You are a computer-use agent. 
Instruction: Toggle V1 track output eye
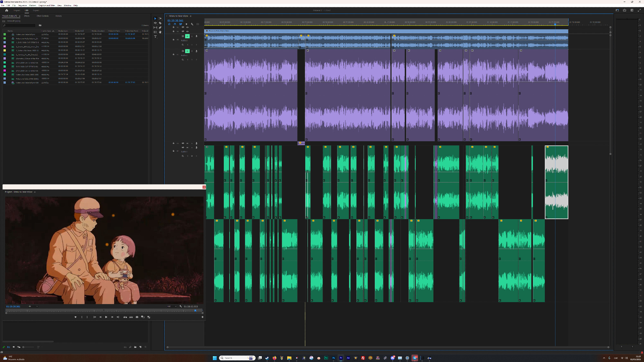[x=187, y=31]
